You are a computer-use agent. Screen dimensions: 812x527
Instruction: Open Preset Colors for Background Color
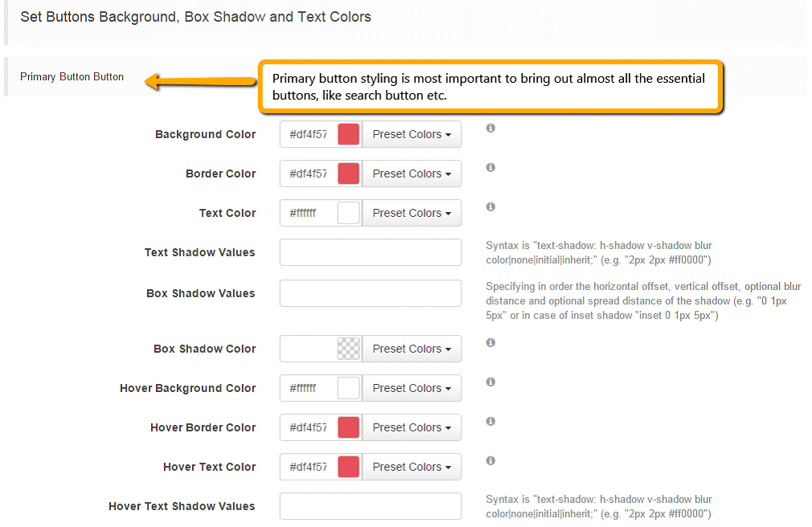click(x=412, y=134)
